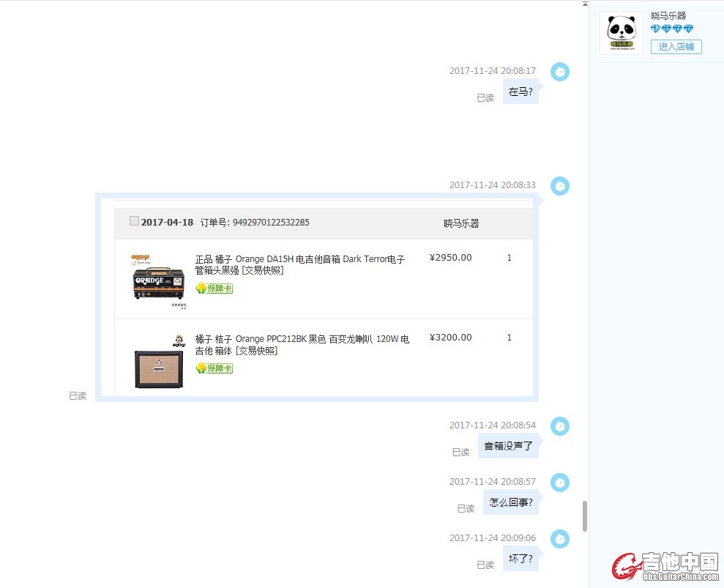Click the timestamp 2017-11-24 20:08:54
724x588 pixels.
pyautogui.click(x=493, y=425)
